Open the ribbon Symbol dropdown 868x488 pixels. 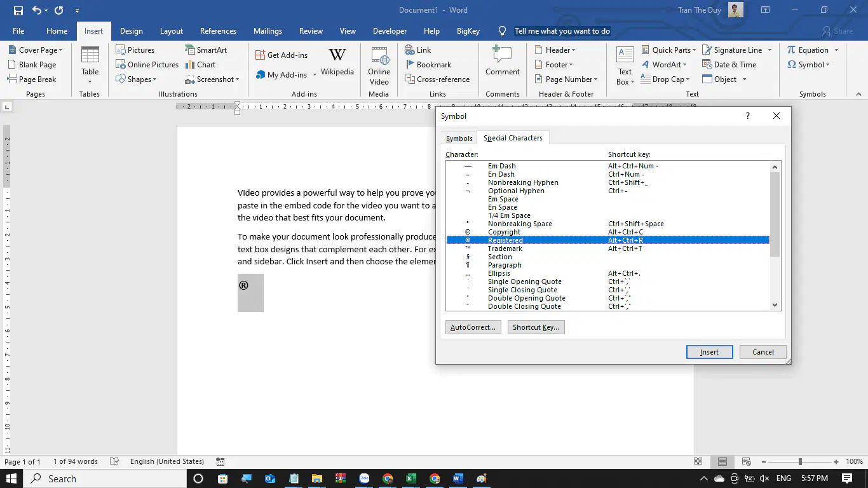tap(809, 65)
